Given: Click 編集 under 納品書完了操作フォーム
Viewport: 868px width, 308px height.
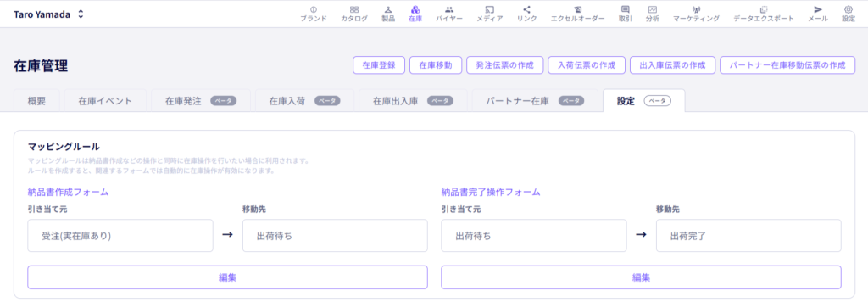Looking at the screenshot, I should 641,277.
